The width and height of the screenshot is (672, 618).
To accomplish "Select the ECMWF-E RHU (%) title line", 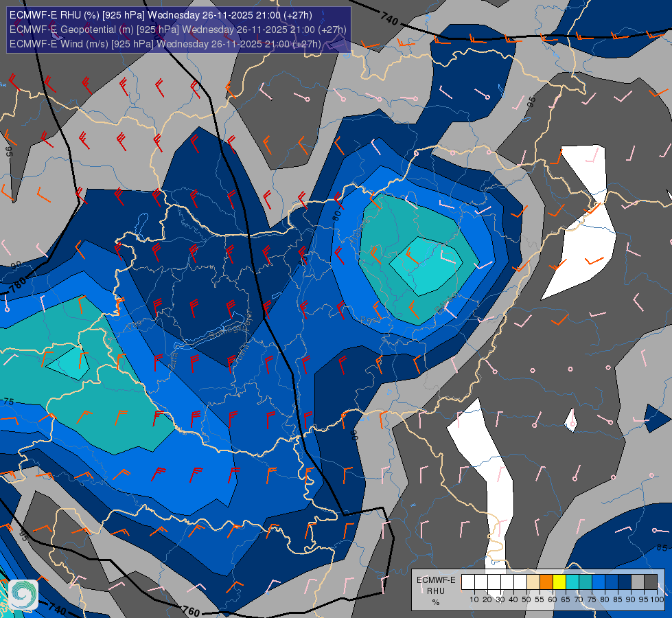I will pos(161,15).
